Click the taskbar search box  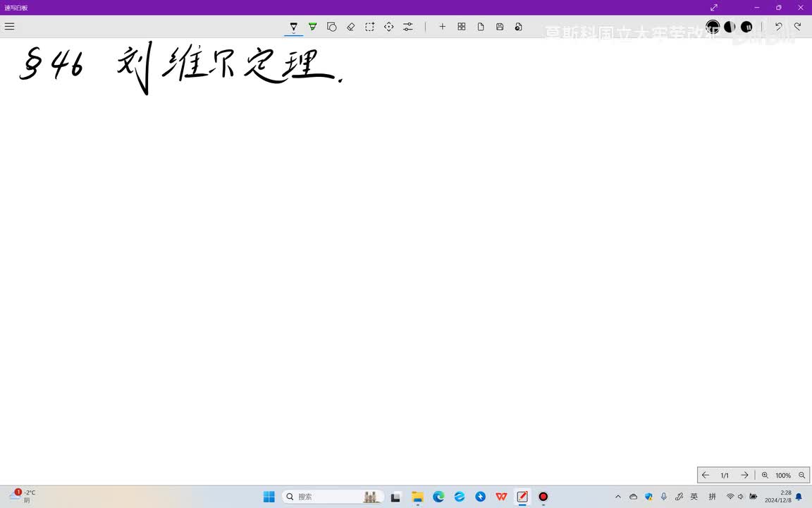333,497
